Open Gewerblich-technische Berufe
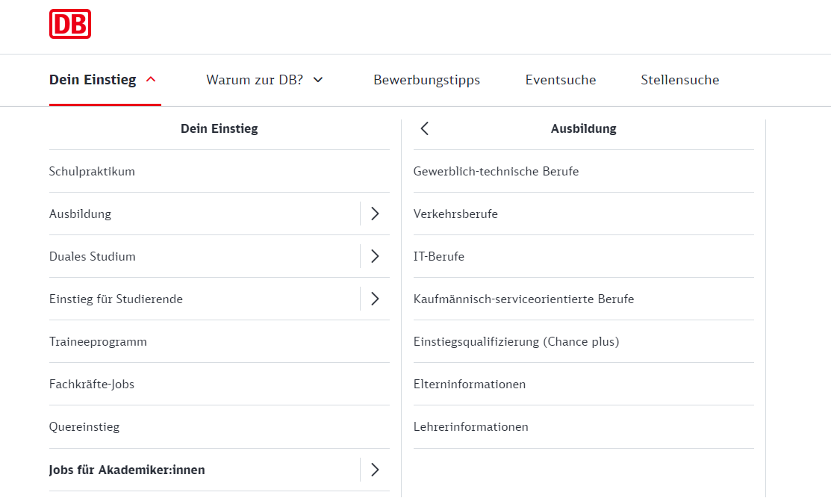This screenshot has width=831, height=504. (x=497, y=171)
